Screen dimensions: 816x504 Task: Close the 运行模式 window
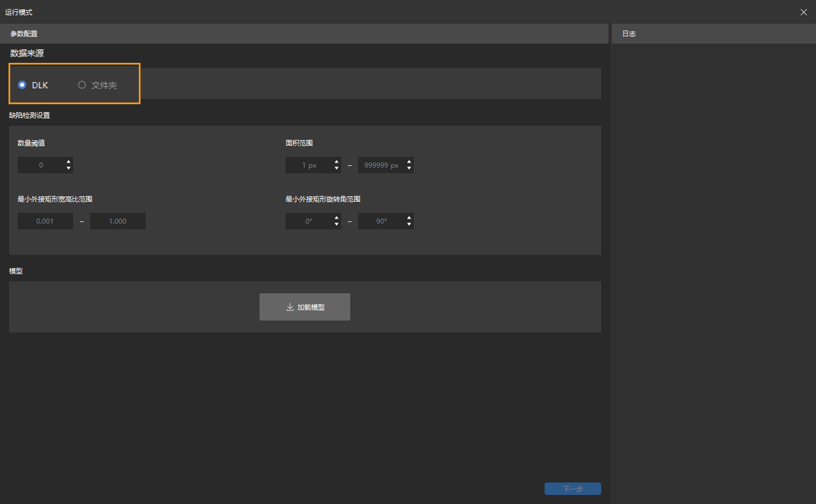coord(804,12)
